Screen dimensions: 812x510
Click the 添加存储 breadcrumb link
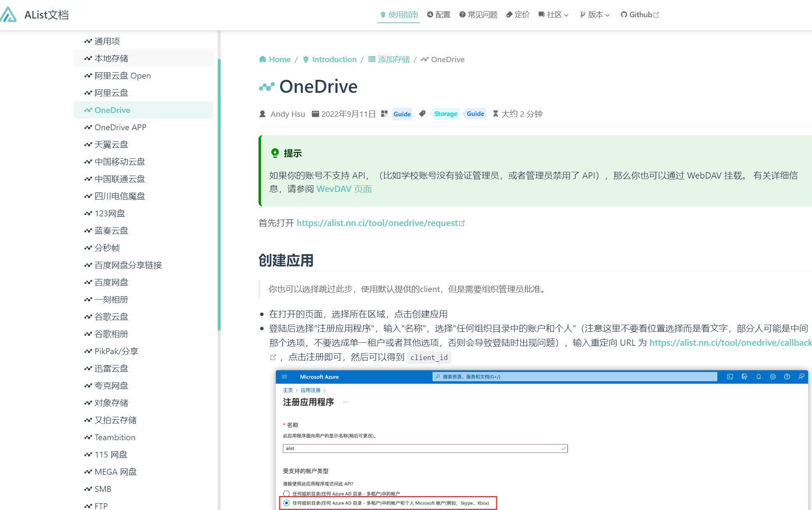[389, 59]
